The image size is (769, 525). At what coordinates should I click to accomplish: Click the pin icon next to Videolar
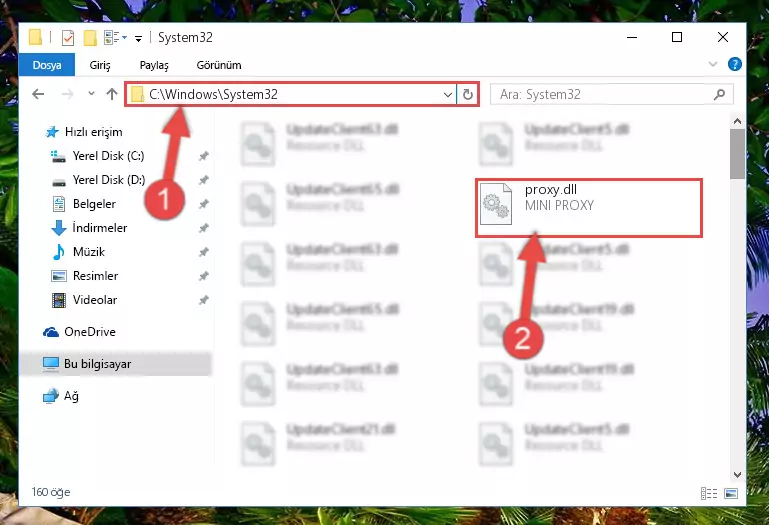coord(204,300)
